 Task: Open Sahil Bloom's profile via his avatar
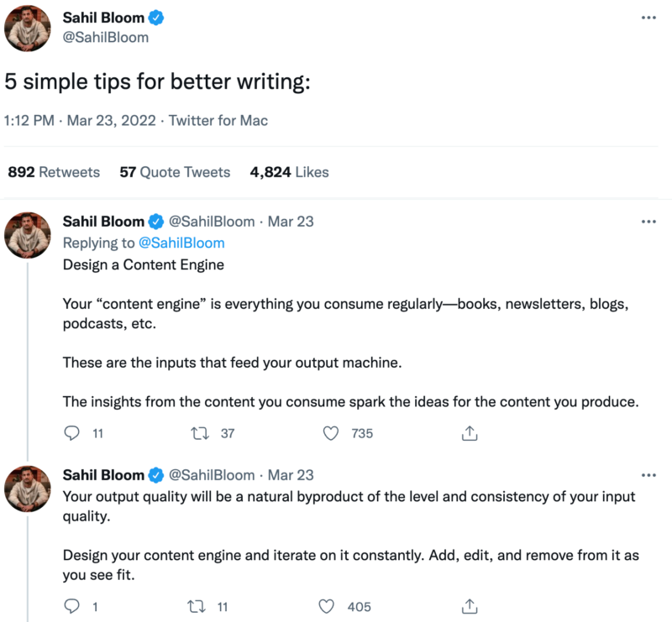[27, 28]
